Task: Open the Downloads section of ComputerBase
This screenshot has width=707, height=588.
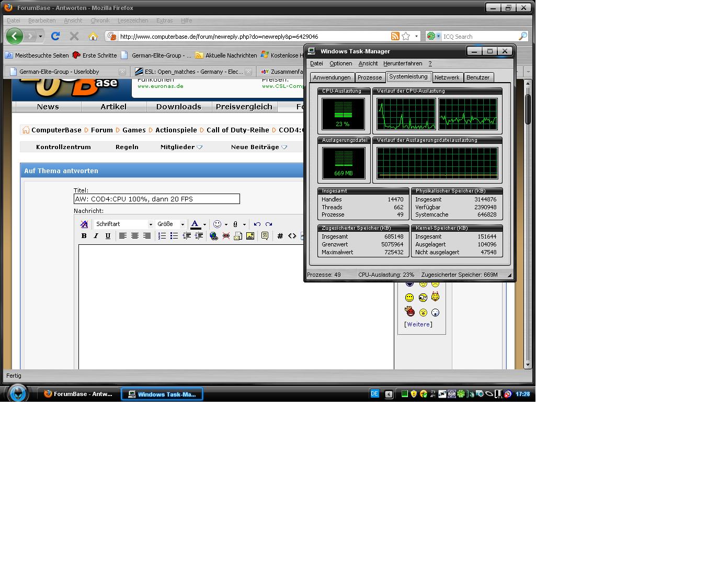Action: coord(178,107)
